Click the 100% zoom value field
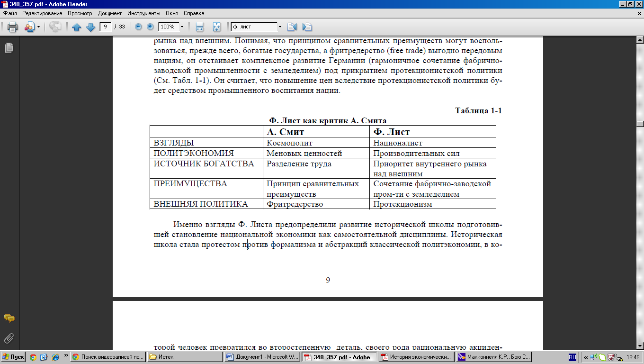The width and height of the screenshot is (644, 364). 168,27
